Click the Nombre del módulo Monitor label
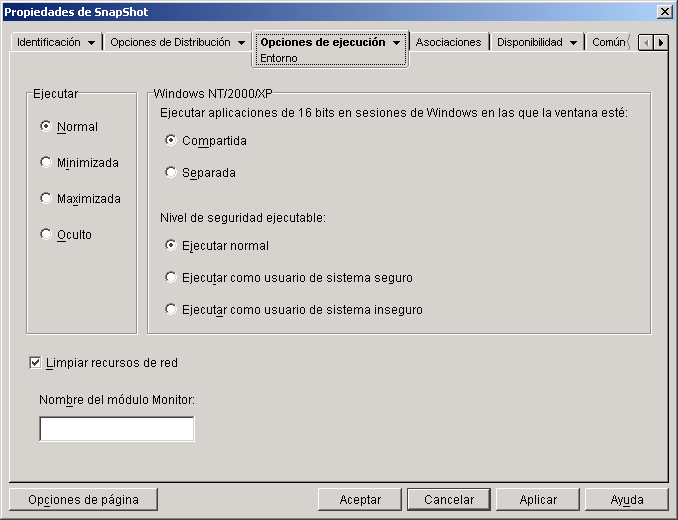Viewport: 678px width, 520px height. tap(117, 400)
